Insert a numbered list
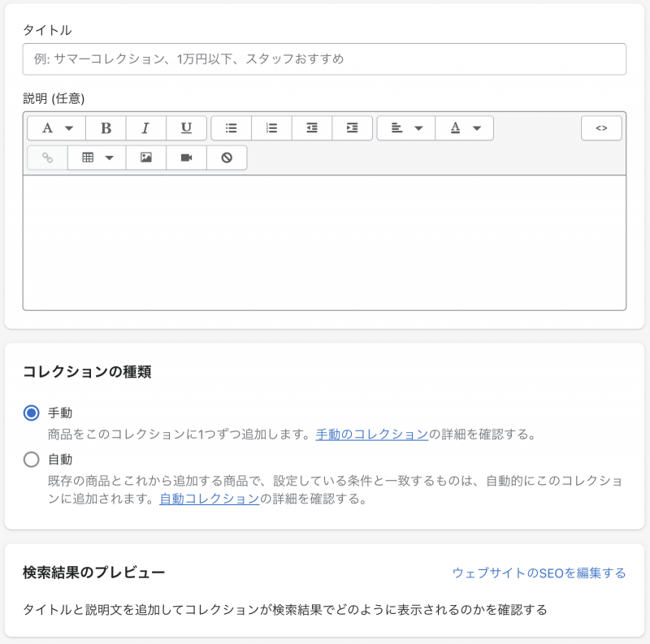This screenshot has width=650, height=644. click(272, 128)
